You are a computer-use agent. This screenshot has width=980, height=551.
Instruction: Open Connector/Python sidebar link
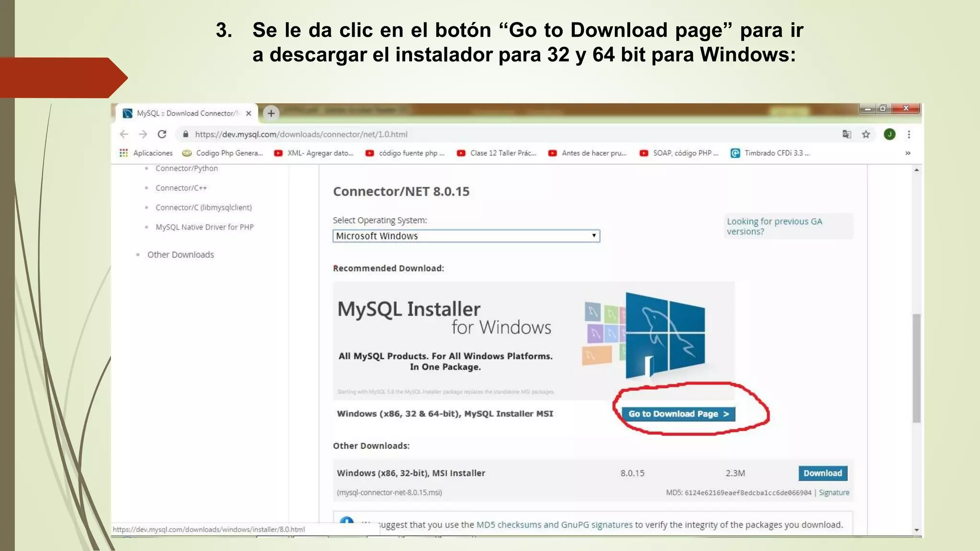[x=187, y=168]
